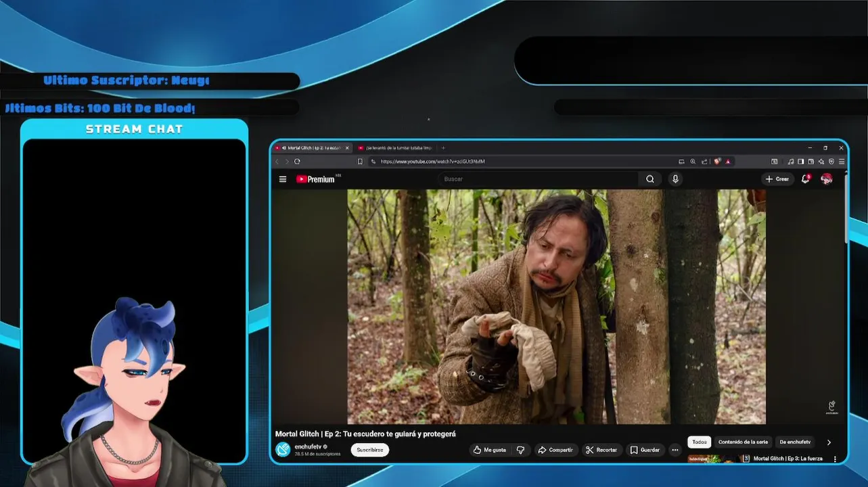Dislike the video thumbs-down
Image resolution: width=868 pixels, height=487 pixels.
[520, 450]
